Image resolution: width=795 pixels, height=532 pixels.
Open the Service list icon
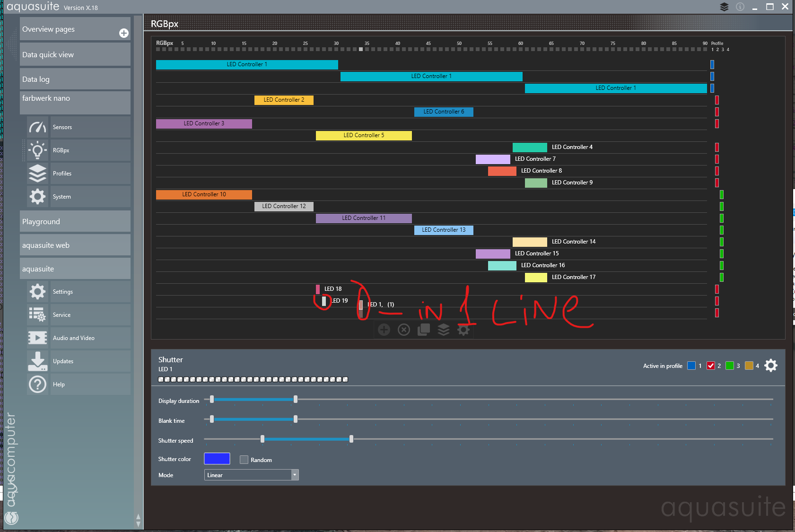click(x=38, y=315)
